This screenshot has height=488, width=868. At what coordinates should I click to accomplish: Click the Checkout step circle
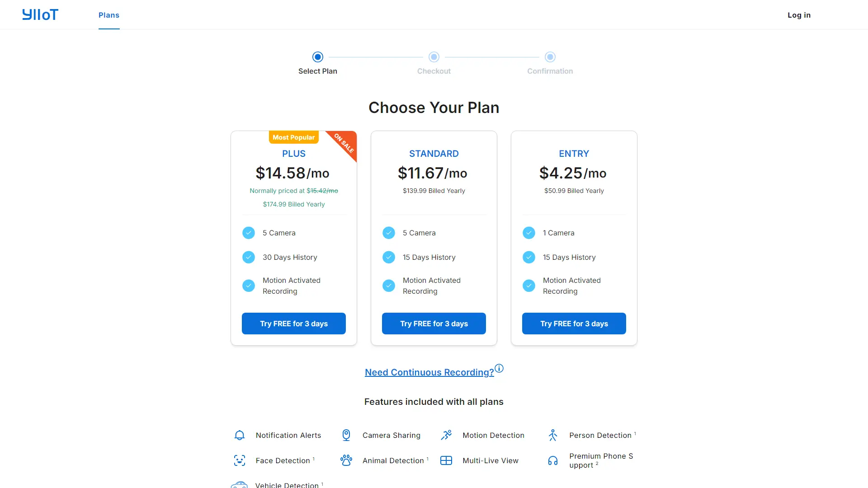tap(434, 56)
